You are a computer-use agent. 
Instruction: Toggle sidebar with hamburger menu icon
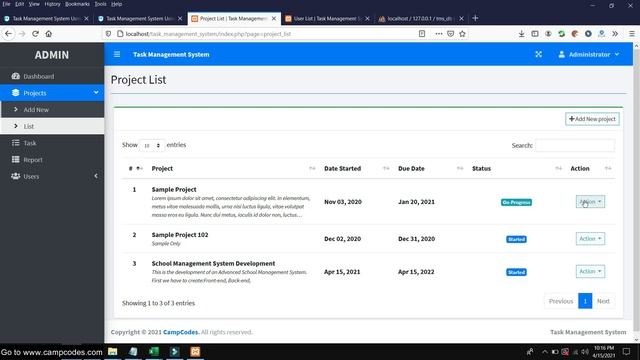click(x=117, y=54)
